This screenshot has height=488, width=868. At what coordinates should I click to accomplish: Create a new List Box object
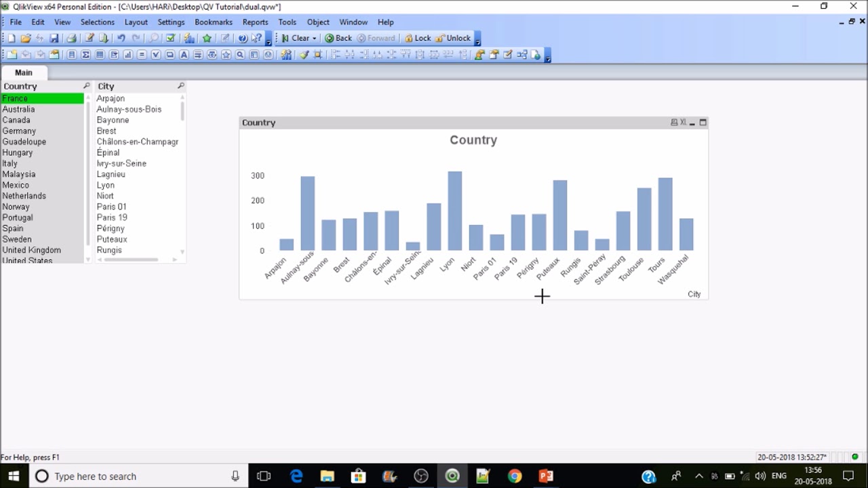tap(71, 55)
